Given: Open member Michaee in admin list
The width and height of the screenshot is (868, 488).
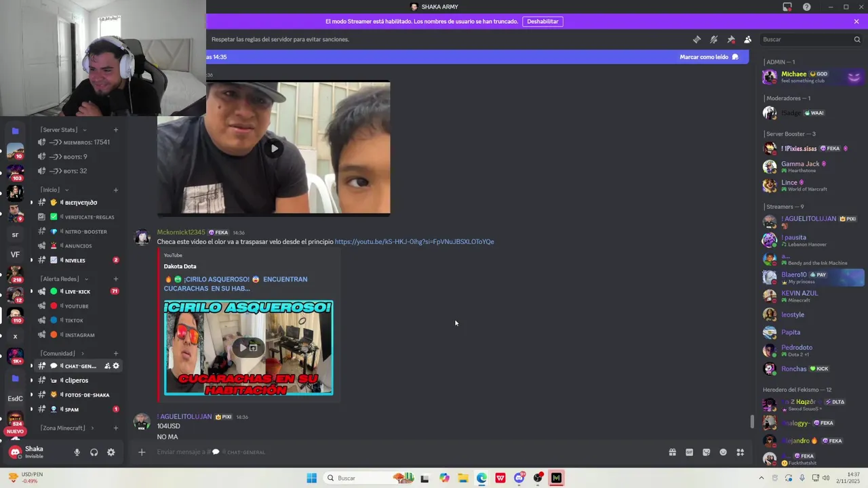Looking at the screenshot, I should click(x=812, y=77).
